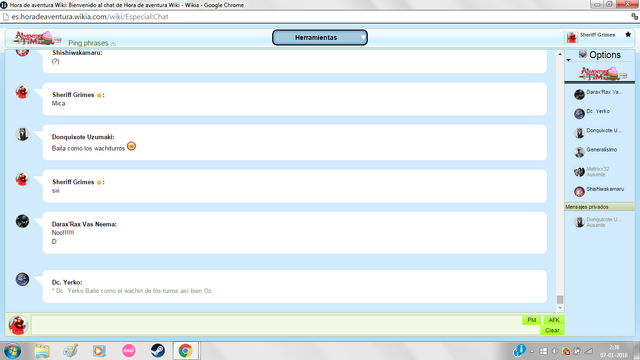The height and width of the screenshot is (360, 640).
Task: Click Dc. Yerko's avatar in chat
Action: click(x=22, y=280)
